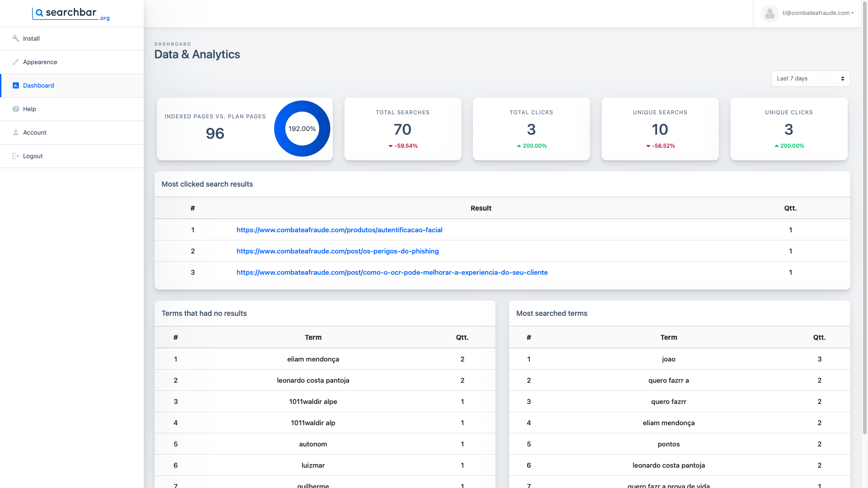The height and width of the screenshot is (488, 868).
Task: Click the Account person icon
Action: [15, 132]
